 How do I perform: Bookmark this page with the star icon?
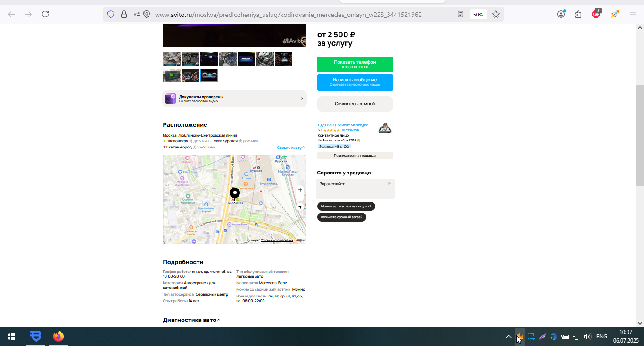click(x=496, y=15)
